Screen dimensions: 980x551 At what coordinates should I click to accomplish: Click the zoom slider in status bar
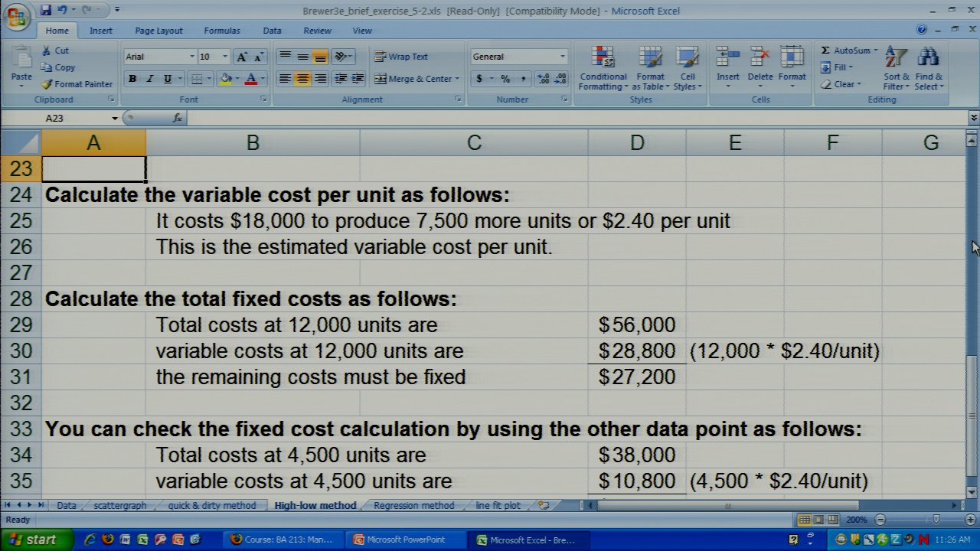click(x=936, y=520)
